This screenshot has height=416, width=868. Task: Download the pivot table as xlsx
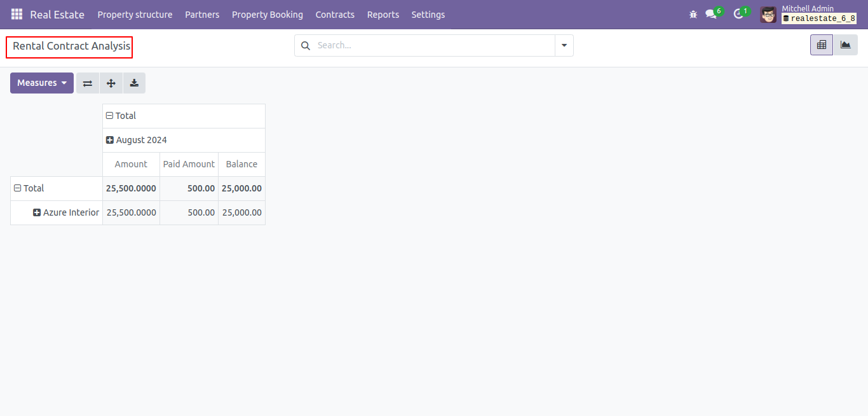[x=134, y=83]
